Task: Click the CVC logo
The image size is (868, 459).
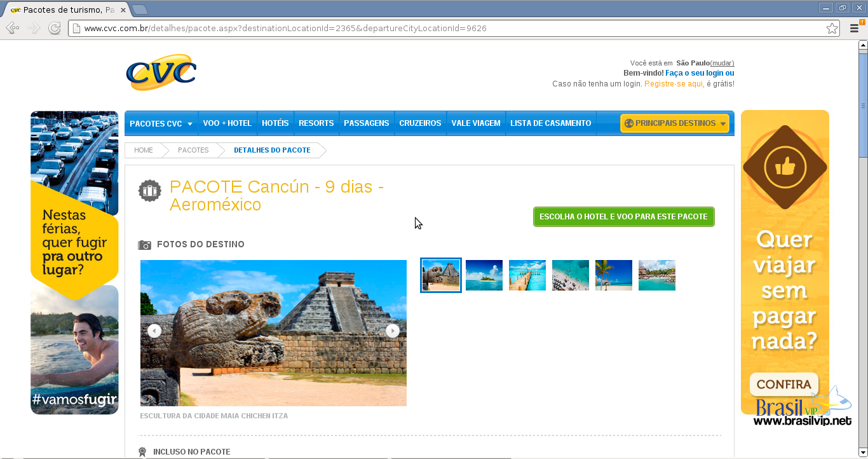Action: 161,72
